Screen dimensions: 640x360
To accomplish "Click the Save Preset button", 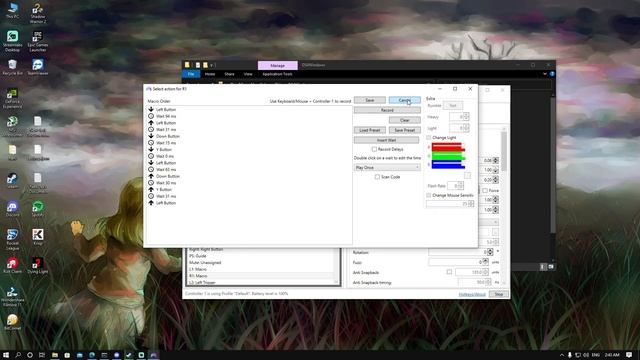I will 404,130.
